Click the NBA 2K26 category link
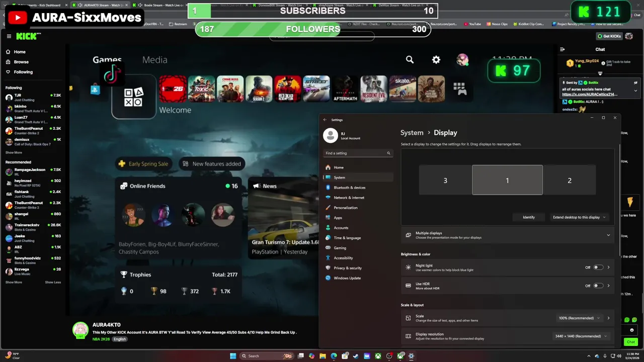644x362 pixels. click(x=101, y=339)
